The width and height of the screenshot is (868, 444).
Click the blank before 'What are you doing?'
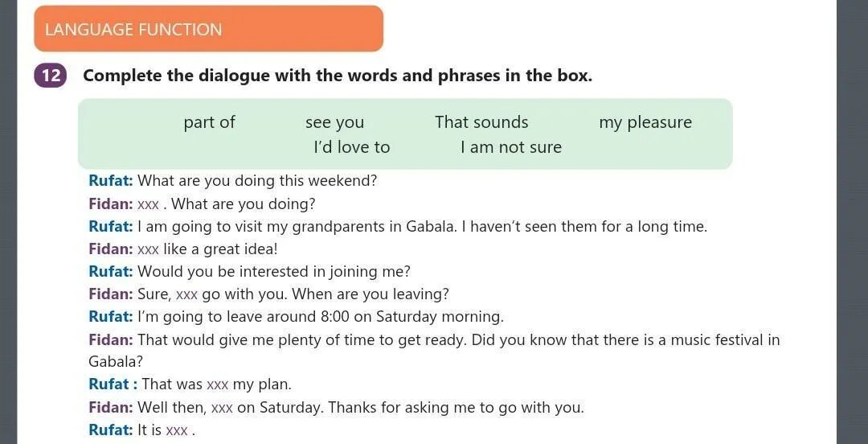click(x=148, y=204)
